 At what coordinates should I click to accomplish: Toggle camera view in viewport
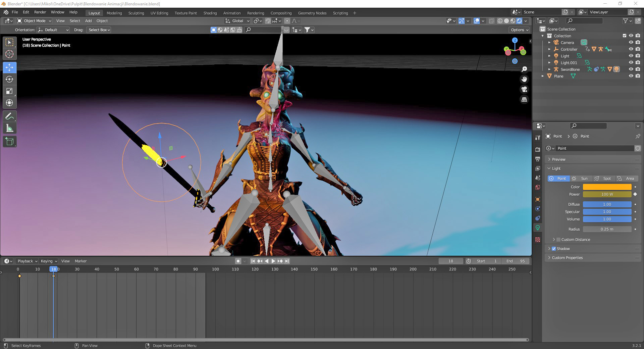click(524, 89)
